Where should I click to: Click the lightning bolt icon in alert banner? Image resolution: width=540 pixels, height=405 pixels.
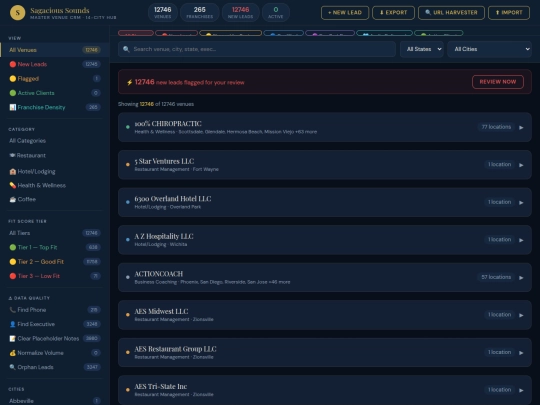pyautogui.click(x=129, y=82)
